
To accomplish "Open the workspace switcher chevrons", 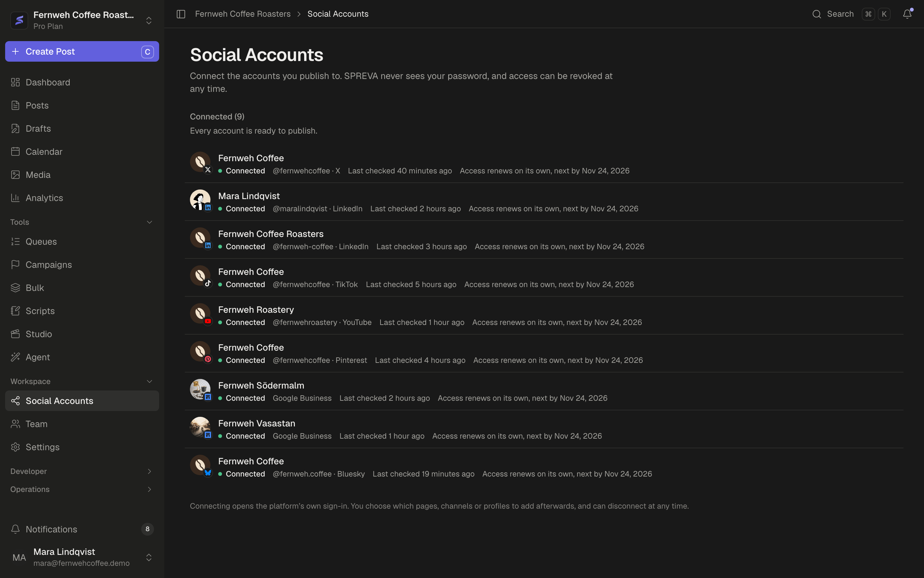I will (149, 20).
